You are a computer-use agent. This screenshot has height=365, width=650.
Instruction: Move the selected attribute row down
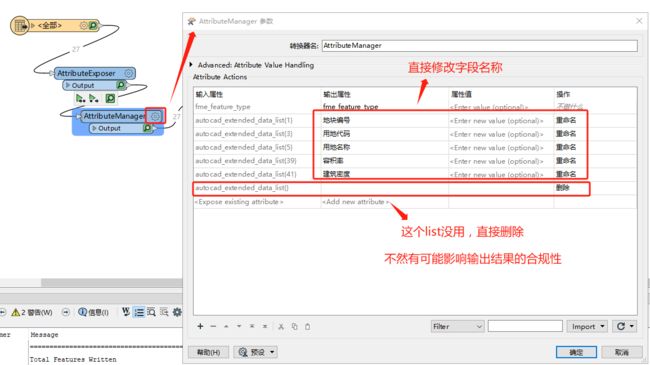(239, 326)
